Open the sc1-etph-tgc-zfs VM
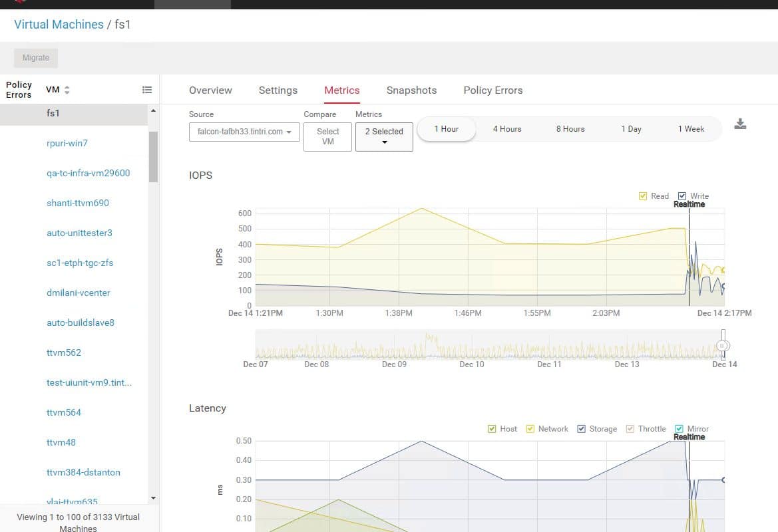The width and height of the screenshot is (778, 532). pyautogui.click(x=79, y=263)
